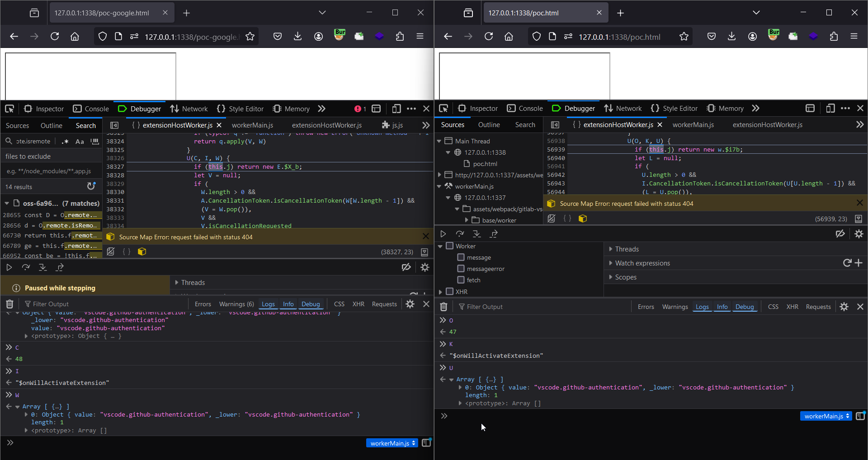Click Step Out in right debugger
868x460 pixels.
click(x=494, y=234)
